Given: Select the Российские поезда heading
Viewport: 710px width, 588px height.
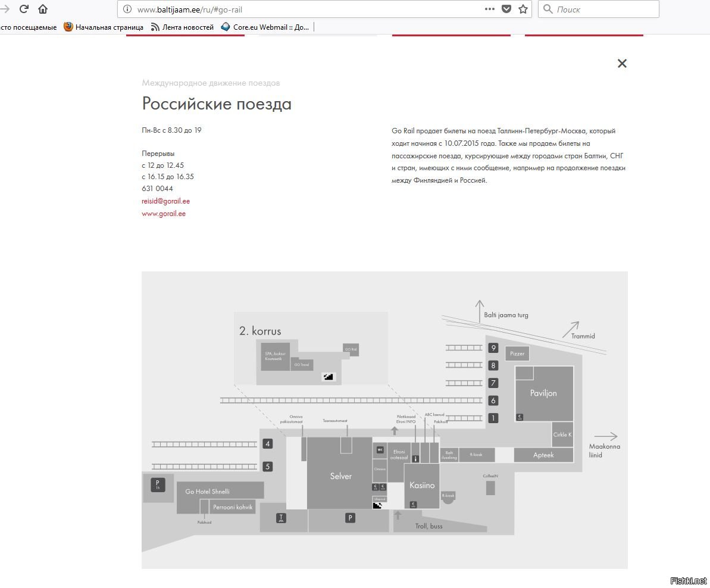Looking at the screenshot, I should coord(217,104).
